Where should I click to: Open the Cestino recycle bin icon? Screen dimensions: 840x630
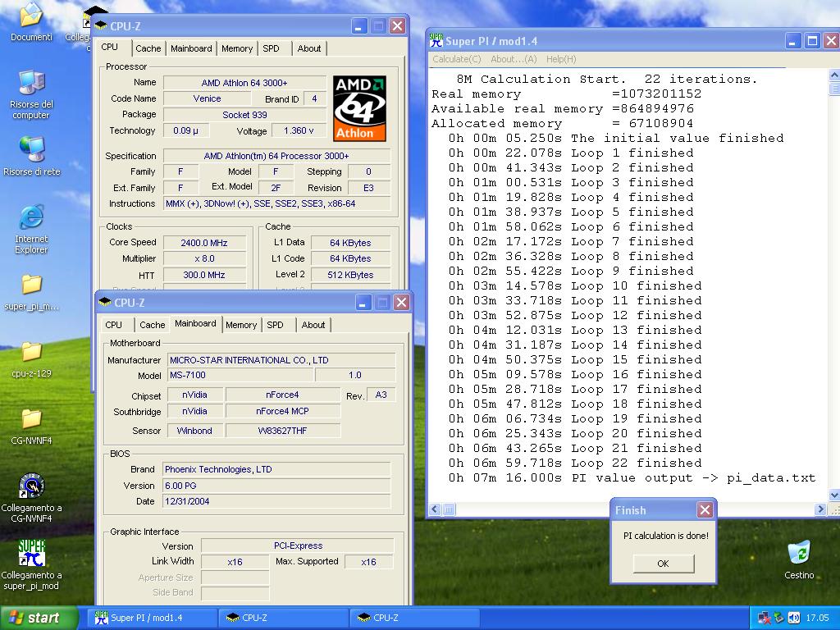[799, 553]
